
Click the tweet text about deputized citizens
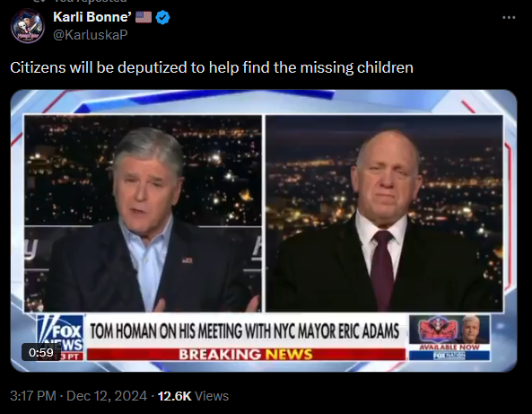(x=212, y=67)
